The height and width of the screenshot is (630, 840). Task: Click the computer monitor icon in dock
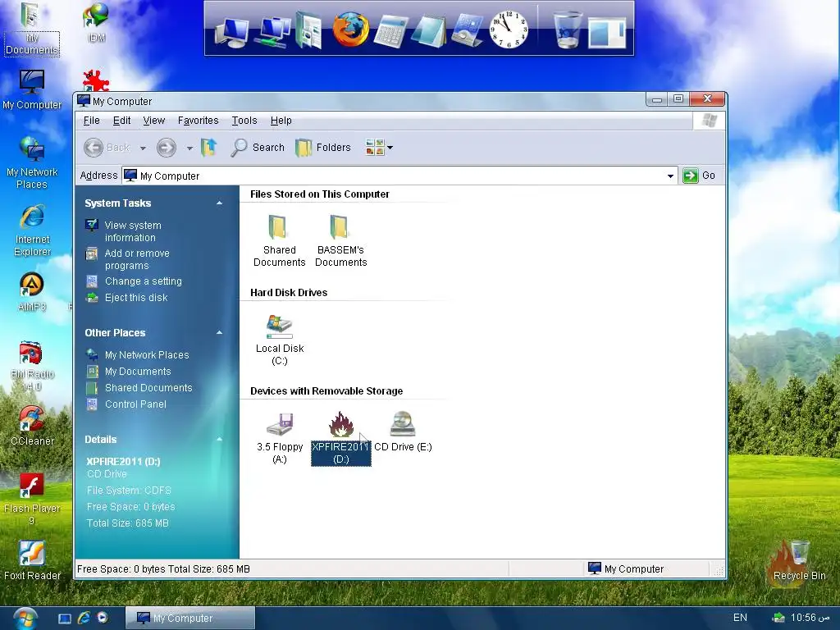pos(231,32)
